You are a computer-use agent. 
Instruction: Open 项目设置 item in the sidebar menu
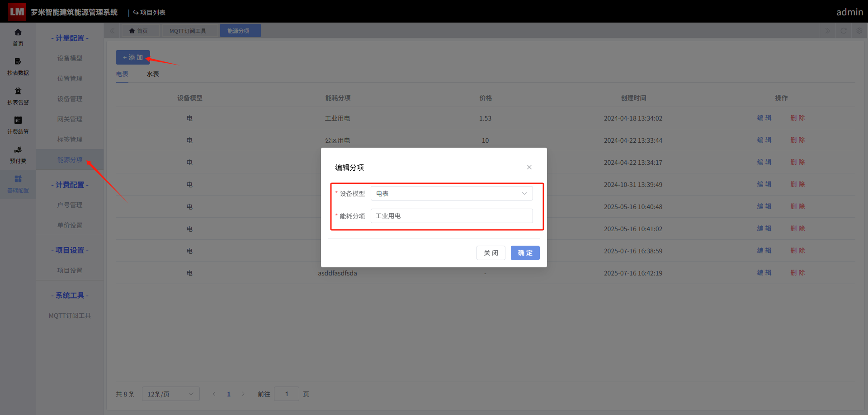pyautogui.click(x=70, y=270)
